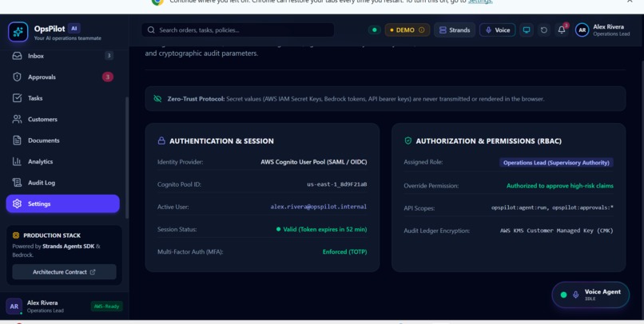Click the API Scopes value text
644x324 pixels.
(552, 207)
